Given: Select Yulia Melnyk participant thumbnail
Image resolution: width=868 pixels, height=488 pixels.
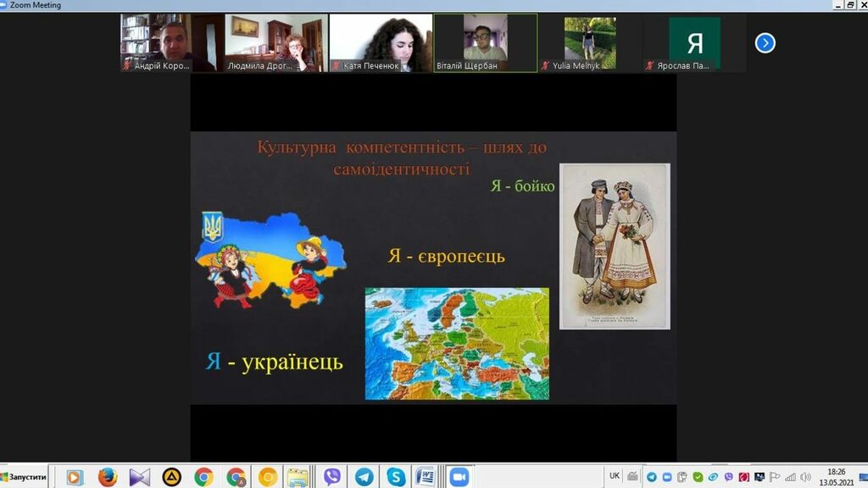Looking at the screenshot, I should 590,42.
